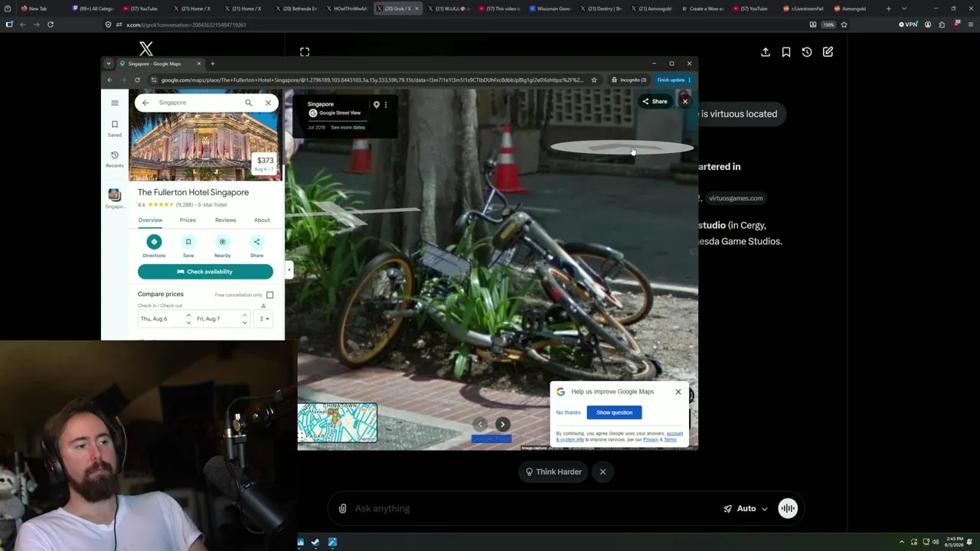Image resolution: width=980 pixels, height=551 pixels.
Task: Get Directions to The Fullerton Hotel
Action: click(154, 246)
